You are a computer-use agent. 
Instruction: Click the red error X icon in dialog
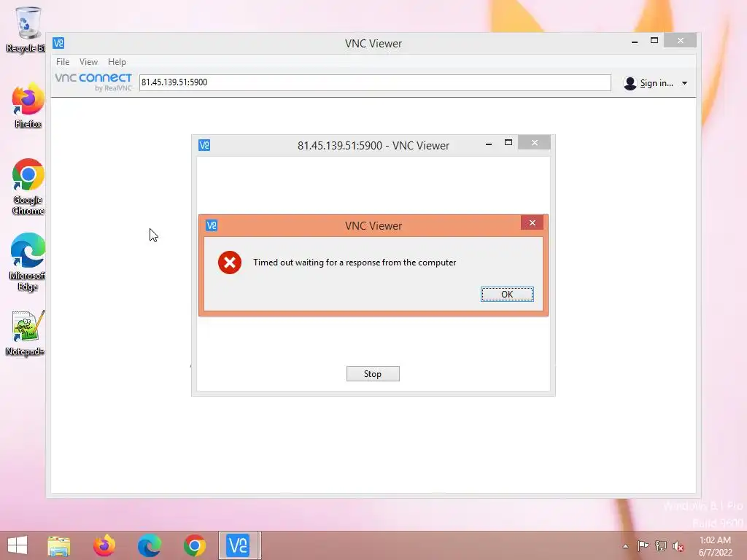tap(230, 262)
